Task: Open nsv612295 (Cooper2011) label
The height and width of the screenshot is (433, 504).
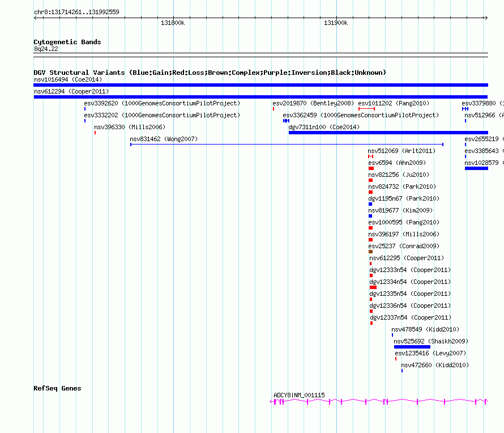Action: [407, 258]
